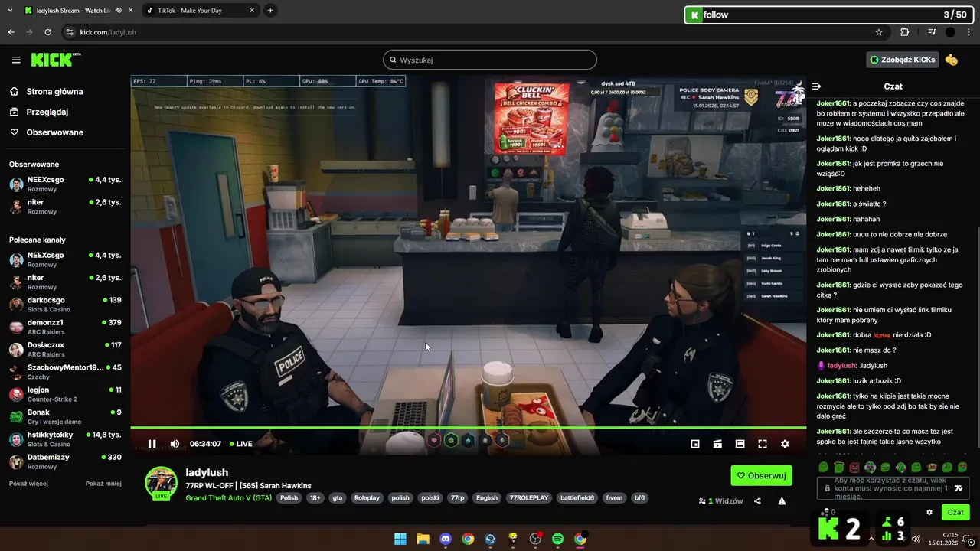
Task: Open chat settings gear
Action: coord(929,513)
